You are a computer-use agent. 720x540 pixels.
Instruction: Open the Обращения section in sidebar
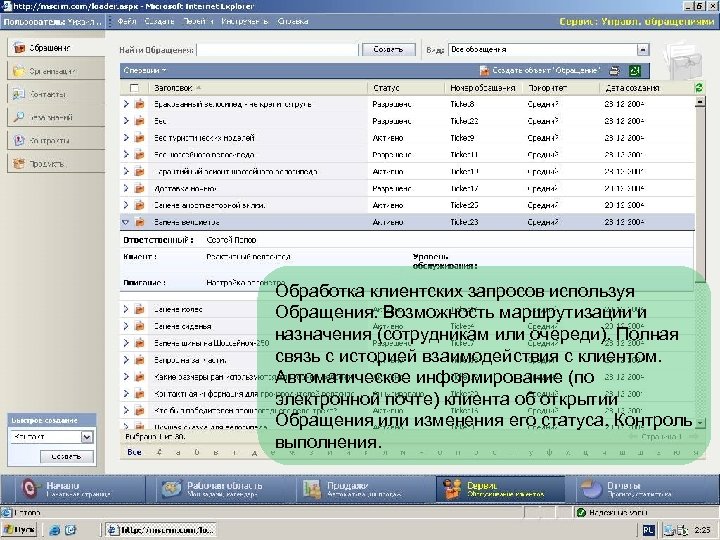pyautogui.click(x=56, y=48)
